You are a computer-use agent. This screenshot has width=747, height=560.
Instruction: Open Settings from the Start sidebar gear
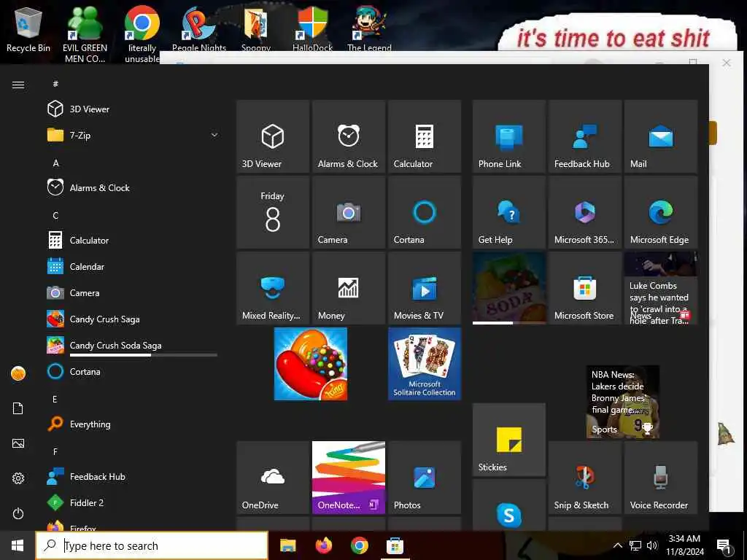(18, 478)
